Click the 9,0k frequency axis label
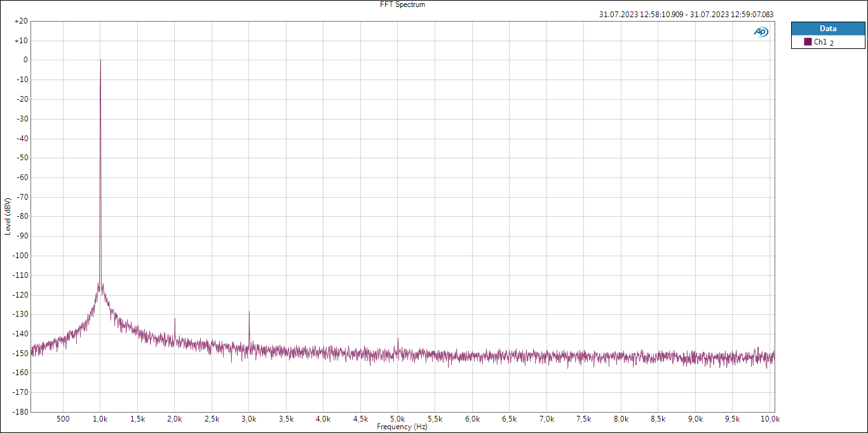The image size is (868, 433). click(x=696, y=419)
